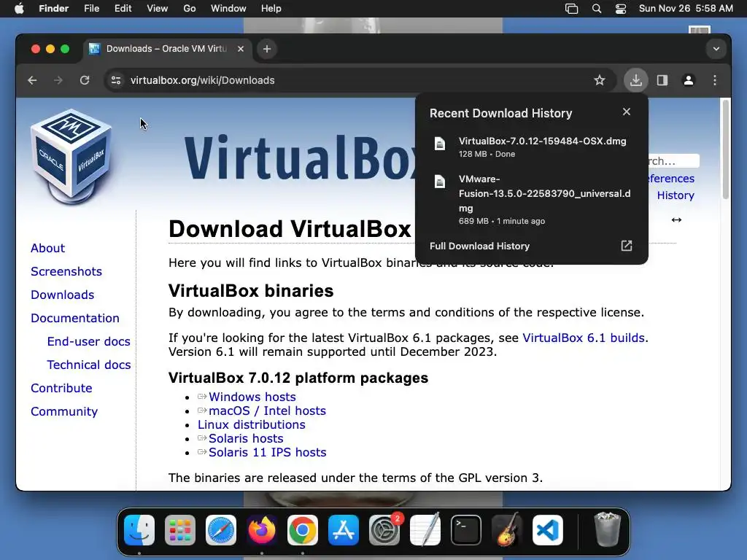Open the Community sidebar link
747x560 pixels.
click(64, 411)
